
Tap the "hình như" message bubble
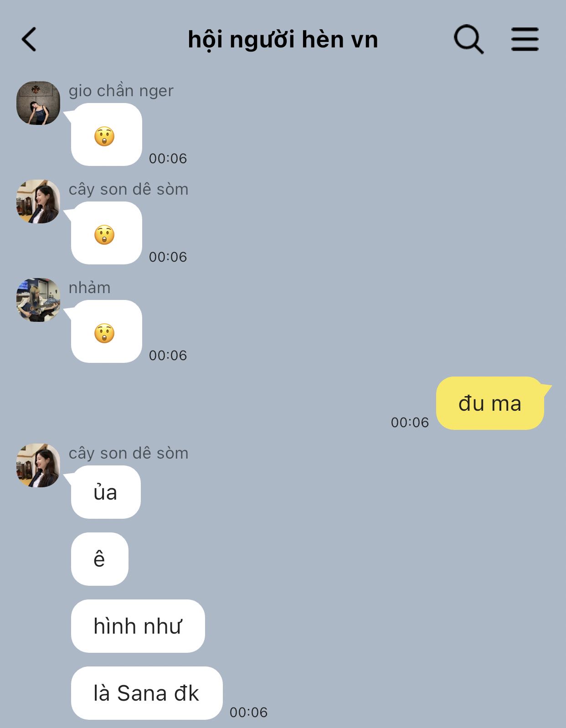coord(138,626)
